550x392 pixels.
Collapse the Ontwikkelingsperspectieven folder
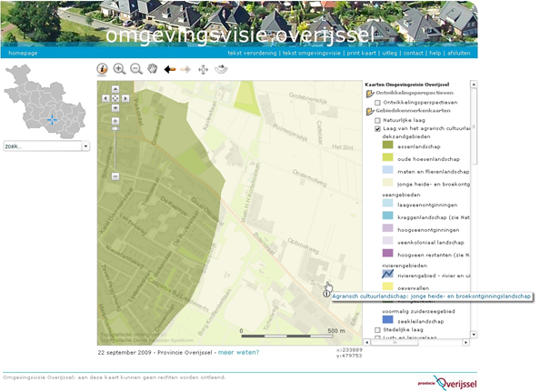(370, 93)
